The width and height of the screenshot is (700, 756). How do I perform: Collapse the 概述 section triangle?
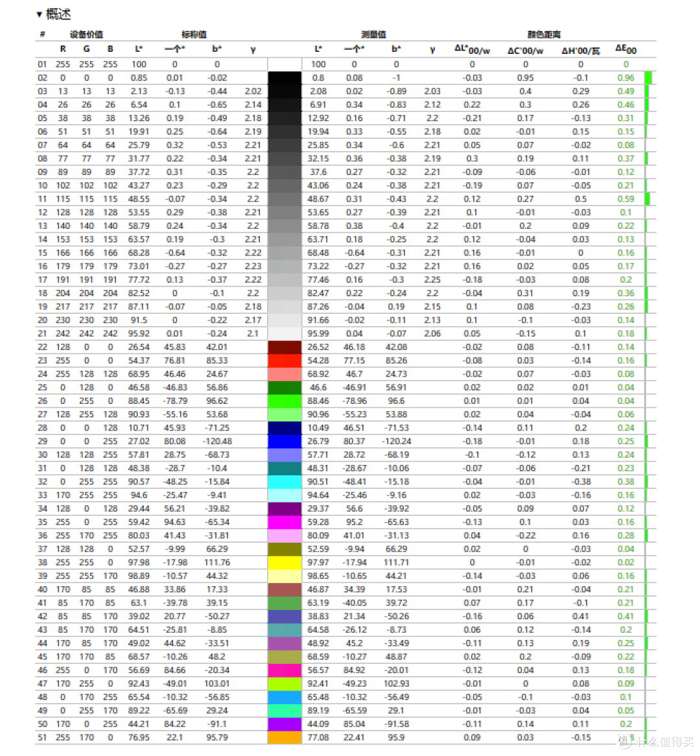coord(39,14)
